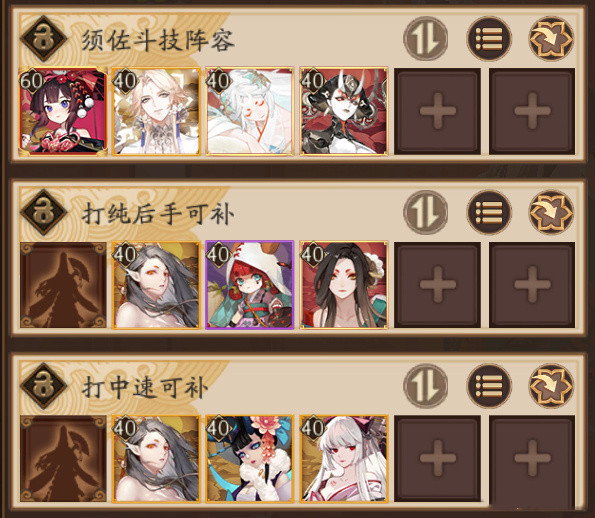Click the reorder arrows icon for 须佐斗技阵容

[x=426, y=39]
